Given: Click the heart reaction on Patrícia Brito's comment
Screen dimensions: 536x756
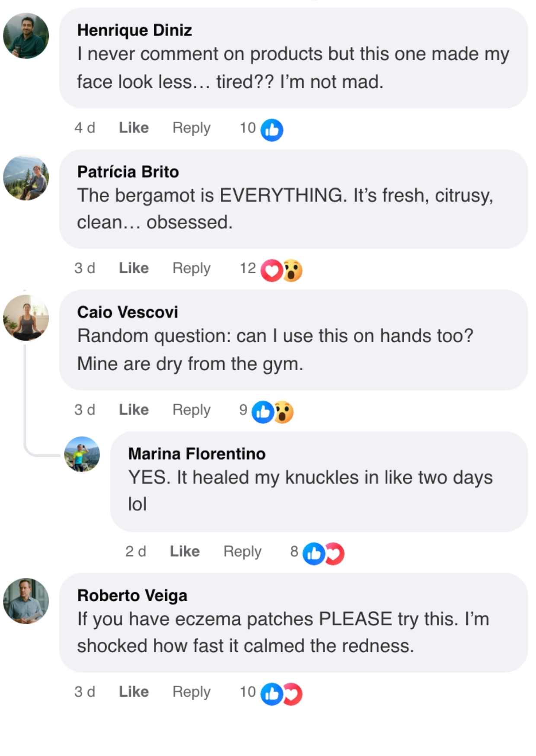Looking at the screenshot, I should click(271, 270).
